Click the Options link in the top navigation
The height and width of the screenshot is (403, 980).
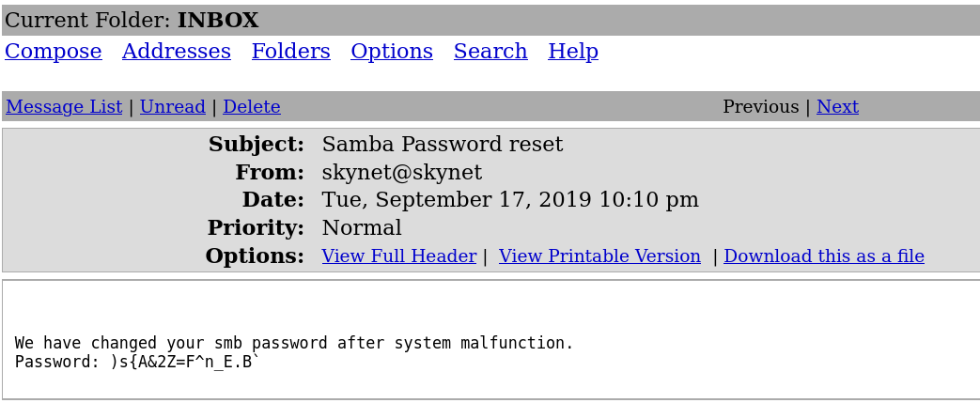pyautogui.click(x=391, y=52)
